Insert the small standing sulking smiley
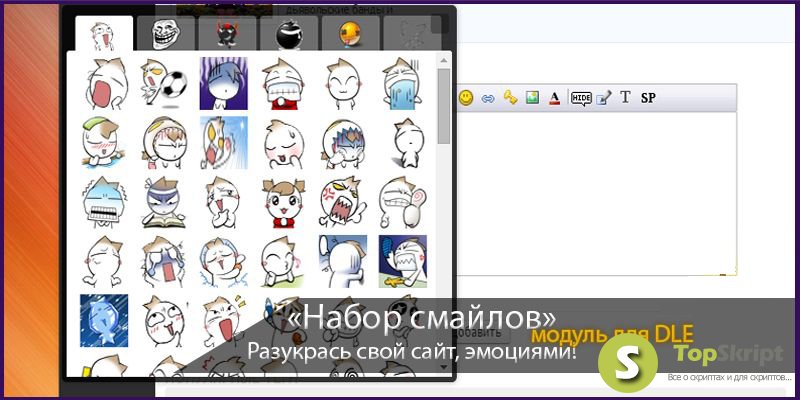800x400 pixels. 408,143
